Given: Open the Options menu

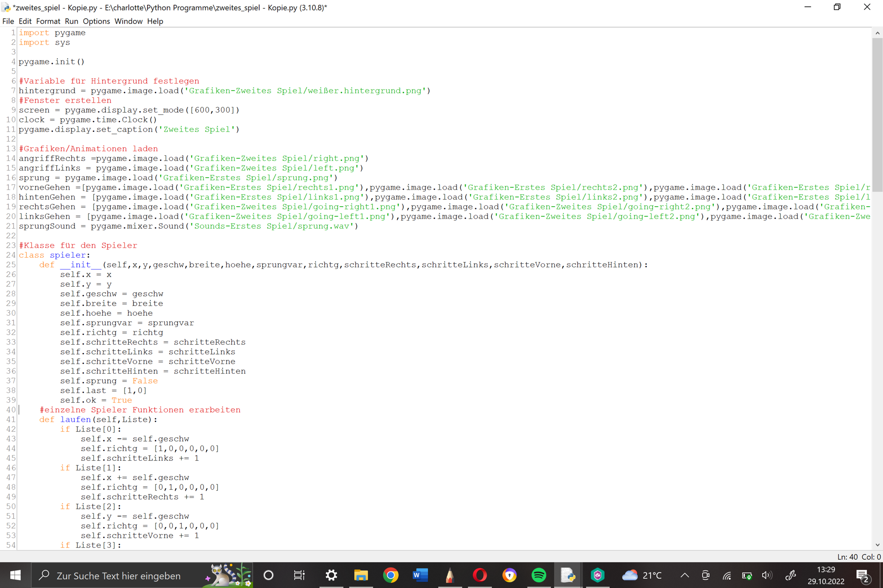Looking at the screenshot, I should 97,21.
